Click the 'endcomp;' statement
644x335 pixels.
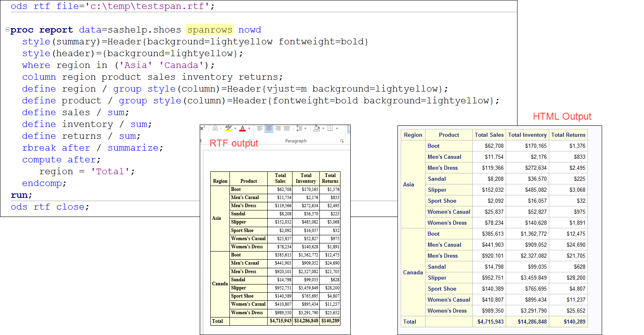(44, 183)
